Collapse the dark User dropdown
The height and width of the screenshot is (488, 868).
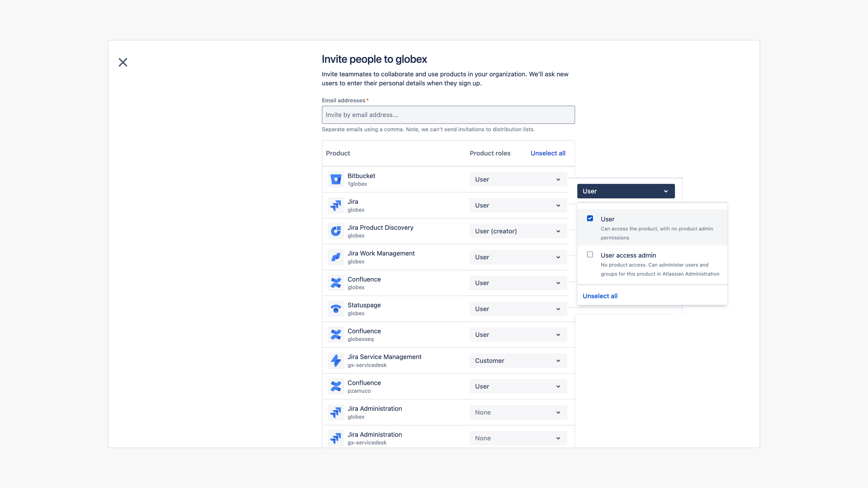[626, 191]
